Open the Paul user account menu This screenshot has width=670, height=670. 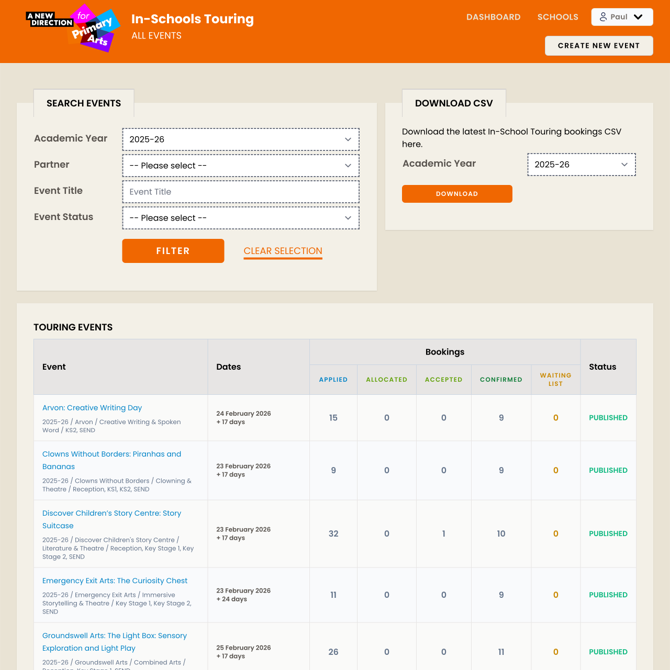pos(621,17)
